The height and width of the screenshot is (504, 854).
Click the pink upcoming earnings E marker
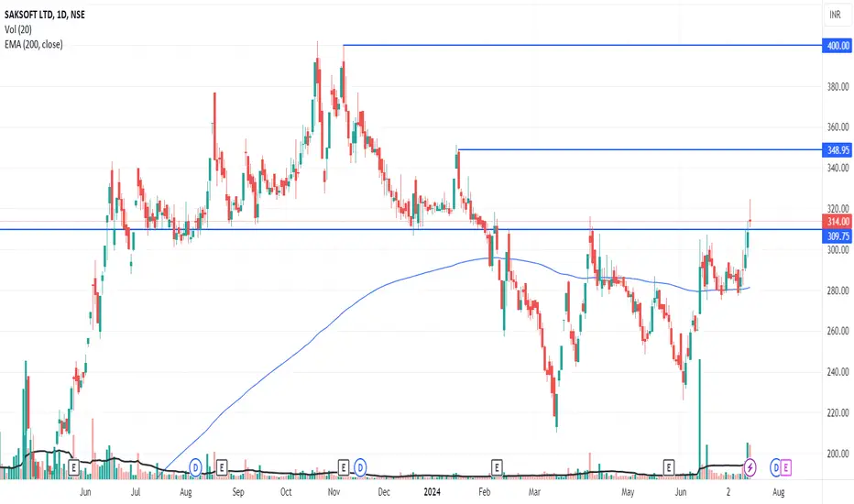(785, 467)
